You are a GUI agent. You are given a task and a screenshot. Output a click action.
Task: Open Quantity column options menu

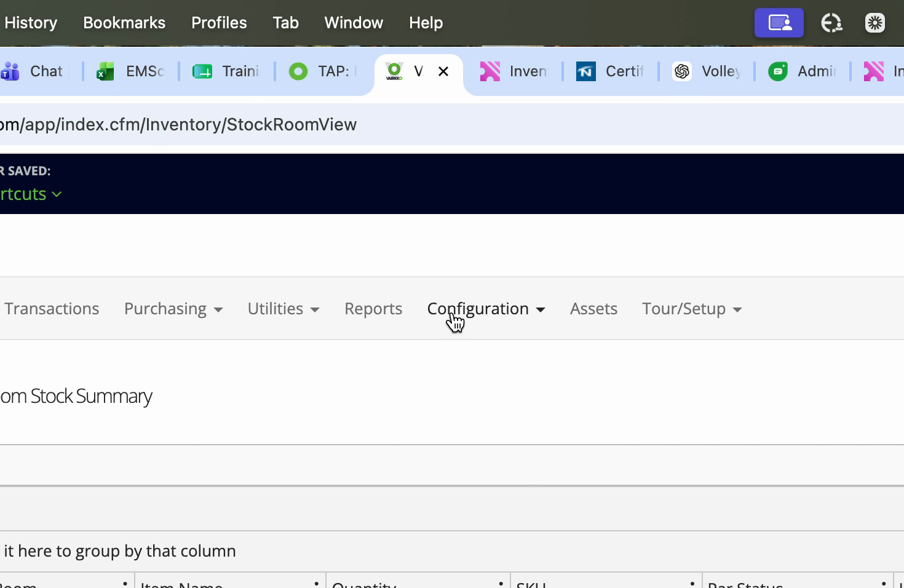tap(501, 583)
